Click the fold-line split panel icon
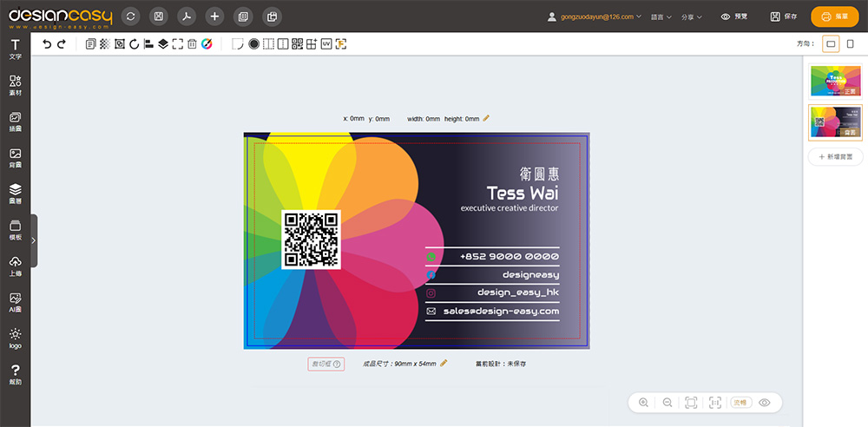 pos(283,44)
